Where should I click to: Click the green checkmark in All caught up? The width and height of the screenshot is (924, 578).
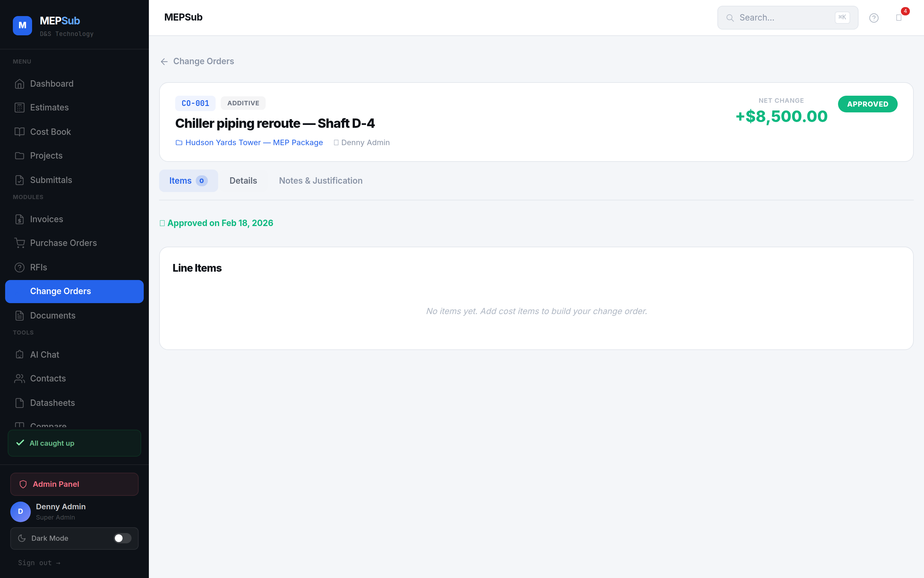[x=20, y=443]
